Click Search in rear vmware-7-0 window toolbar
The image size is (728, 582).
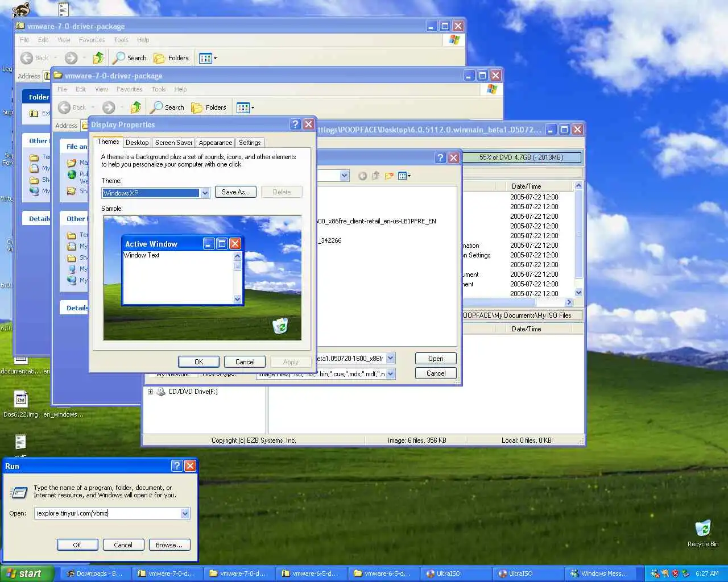pyautogui.click(x=130, y=58)
